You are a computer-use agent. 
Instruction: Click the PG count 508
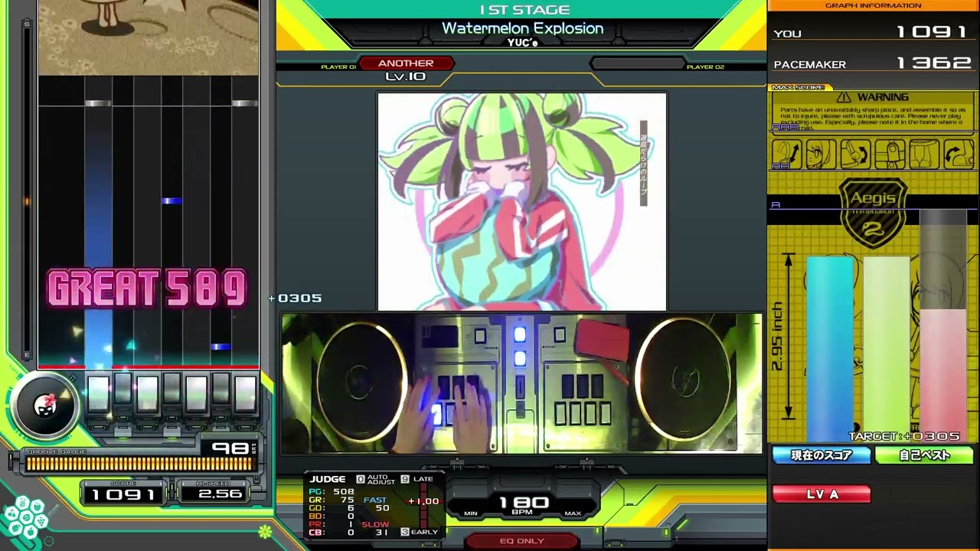(x=343, y=491)
